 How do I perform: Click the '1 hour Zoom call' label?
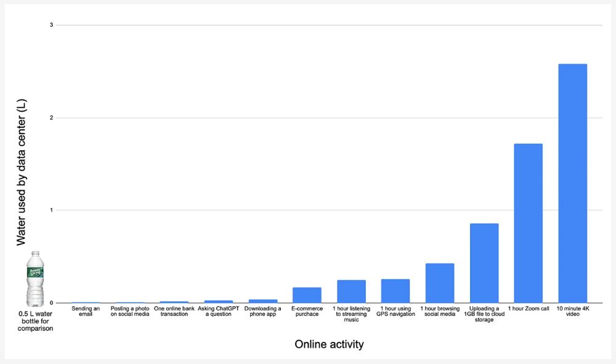coord(529,309)
